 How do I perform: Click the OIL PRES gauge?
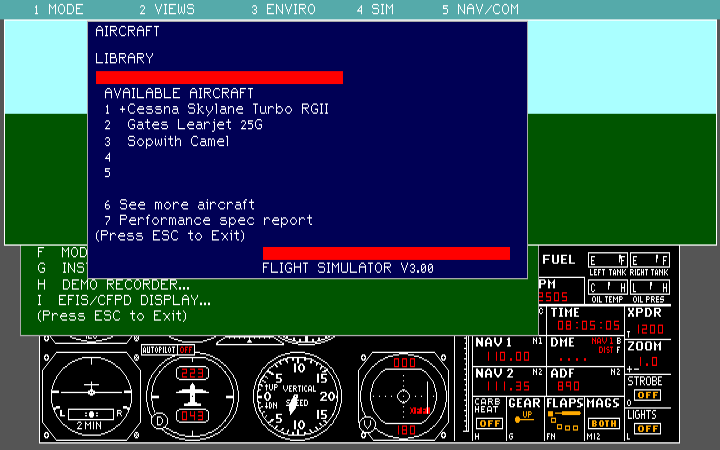pos(650,287)
